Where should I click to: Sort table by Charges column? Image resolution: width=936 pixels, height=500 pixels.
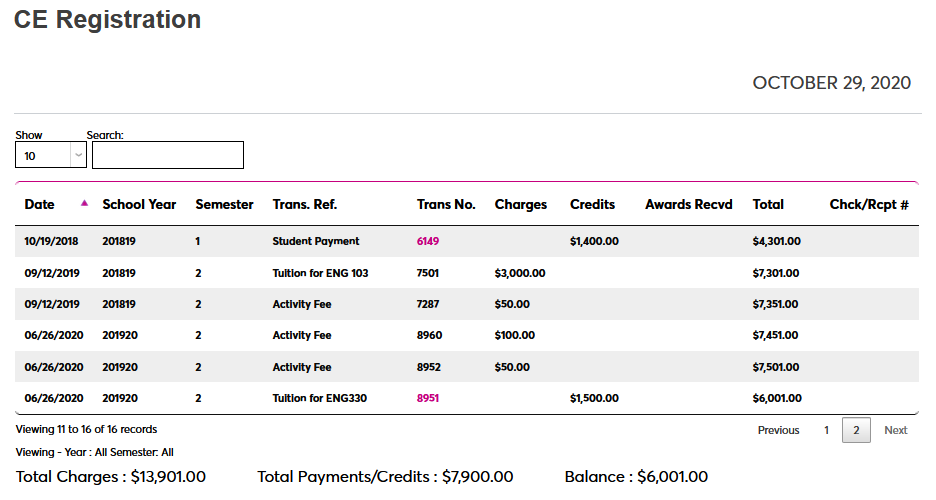point(520,204)
